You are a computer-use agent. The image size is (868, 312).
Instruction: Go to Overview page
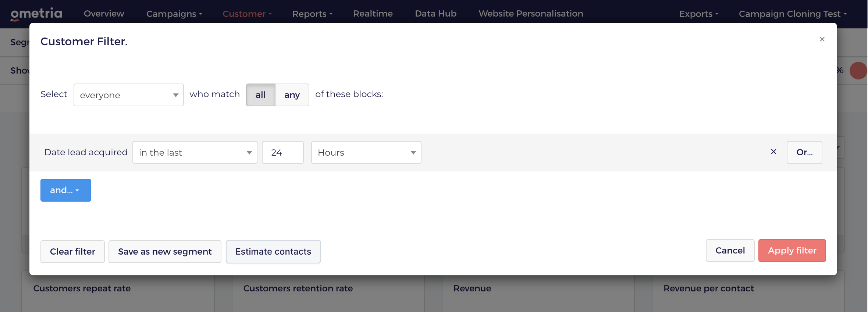(104, 14)
